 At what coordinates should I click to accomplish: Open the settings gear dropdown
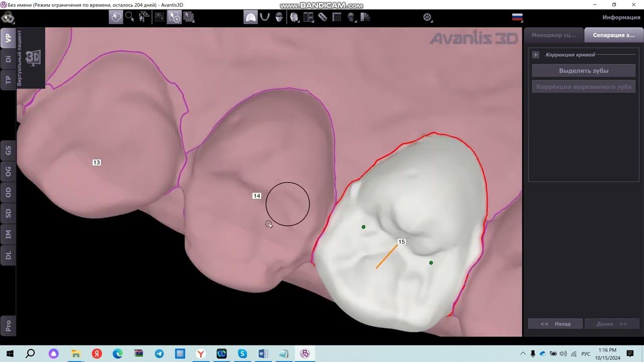(427, 18)
